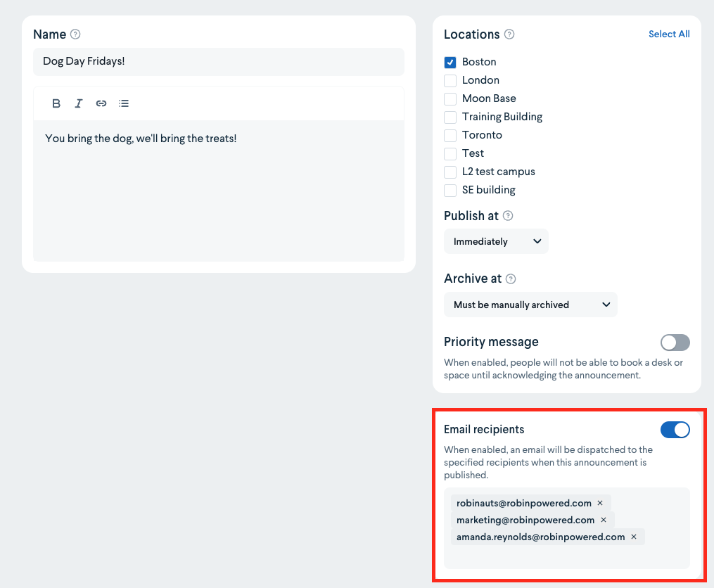Click the Dog Day Fridays name field

pyautogui.click(x=218, y=61)
